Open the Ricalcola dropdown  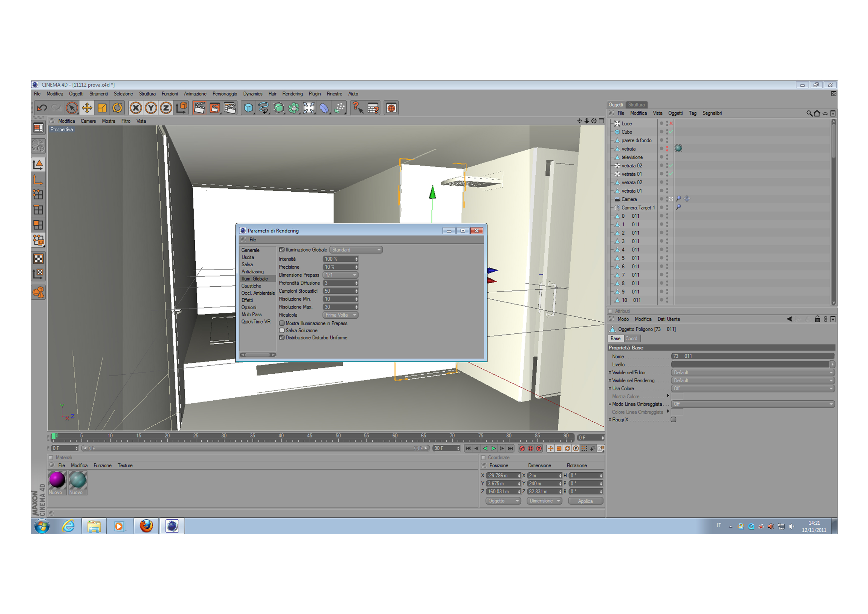[340, 315]
